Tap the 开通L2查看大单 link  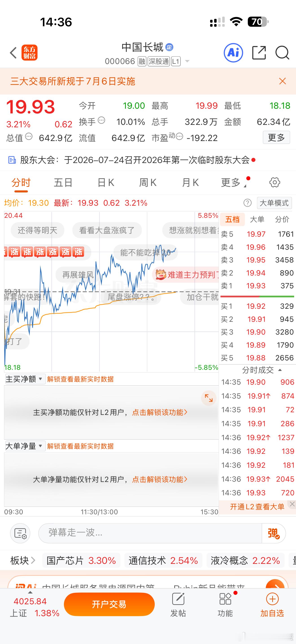(257, 507)
